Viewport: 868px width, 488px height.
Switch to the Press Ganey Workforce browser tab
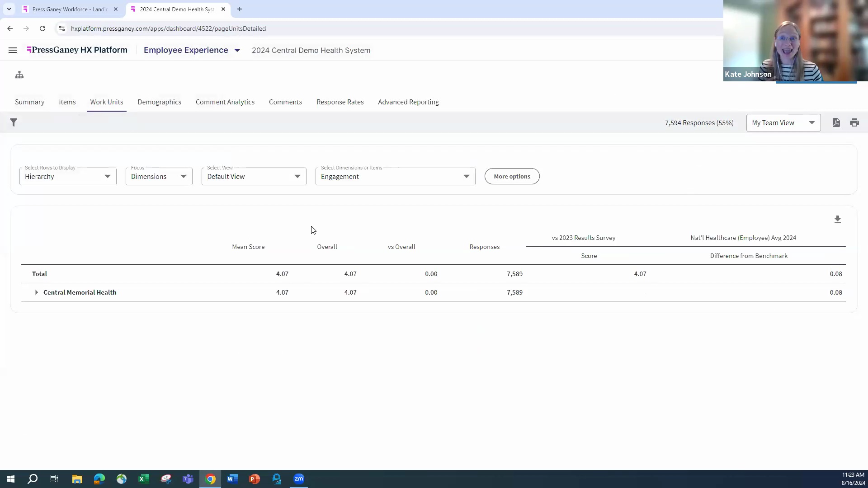[x=68, y=9]
